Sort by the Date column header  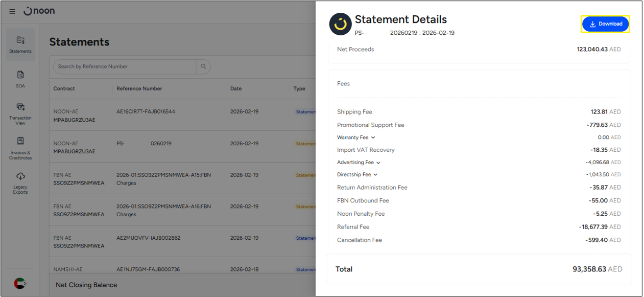(236, 88)
